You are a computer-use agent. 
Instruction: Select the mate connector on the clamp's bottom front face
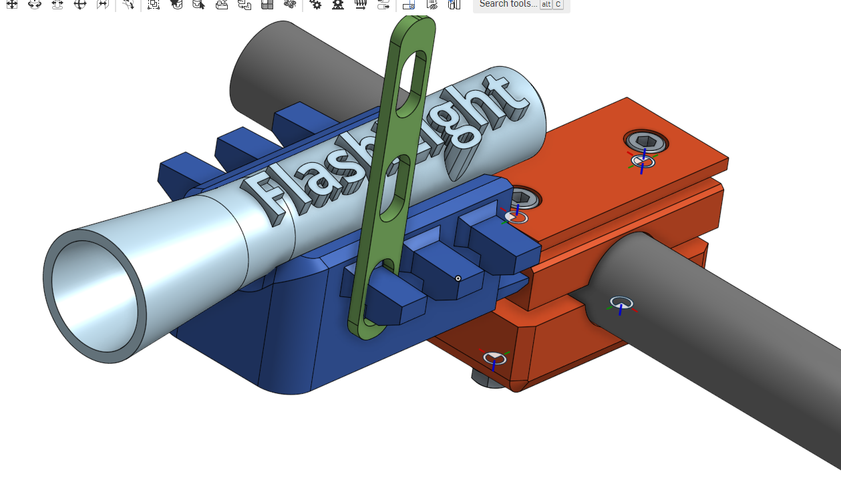[494, 359]
